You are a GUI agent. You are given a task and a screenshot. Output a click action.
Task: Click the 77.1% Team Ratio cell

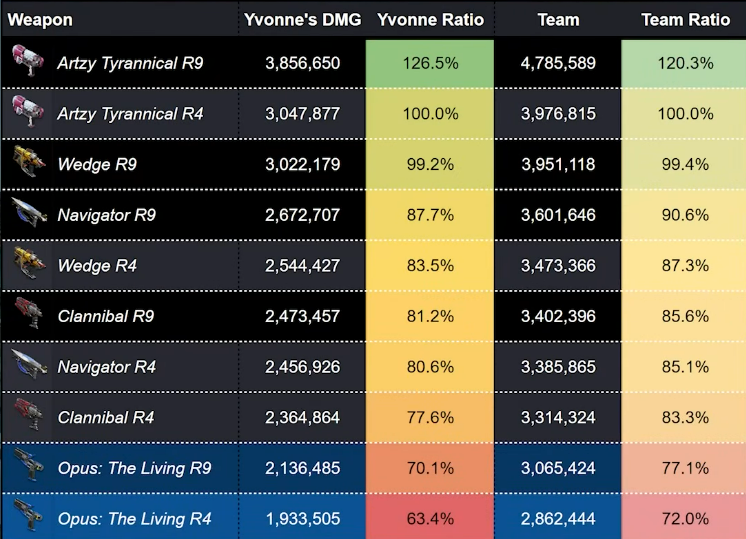click(x=684, y=469)
